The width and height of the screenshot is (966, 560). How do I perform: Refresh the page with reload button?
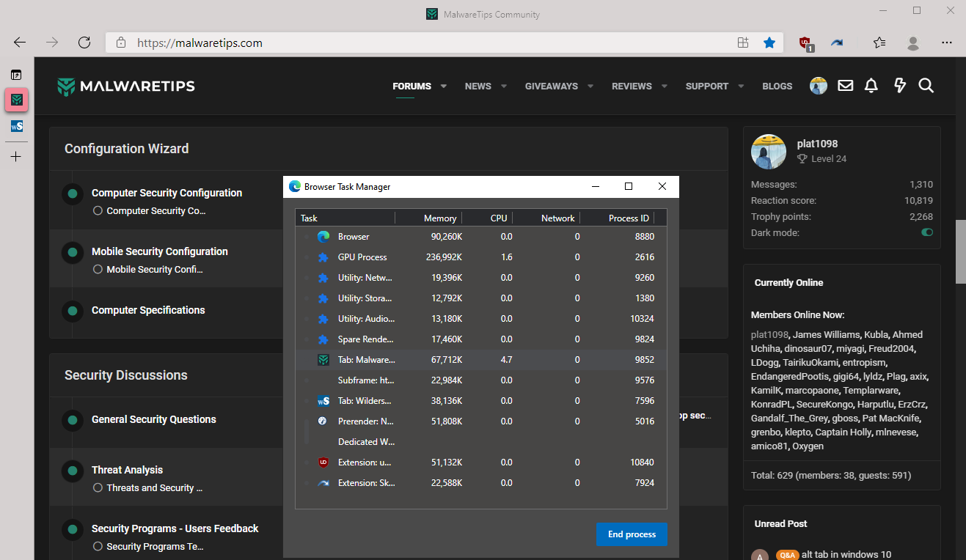[84, 43]
